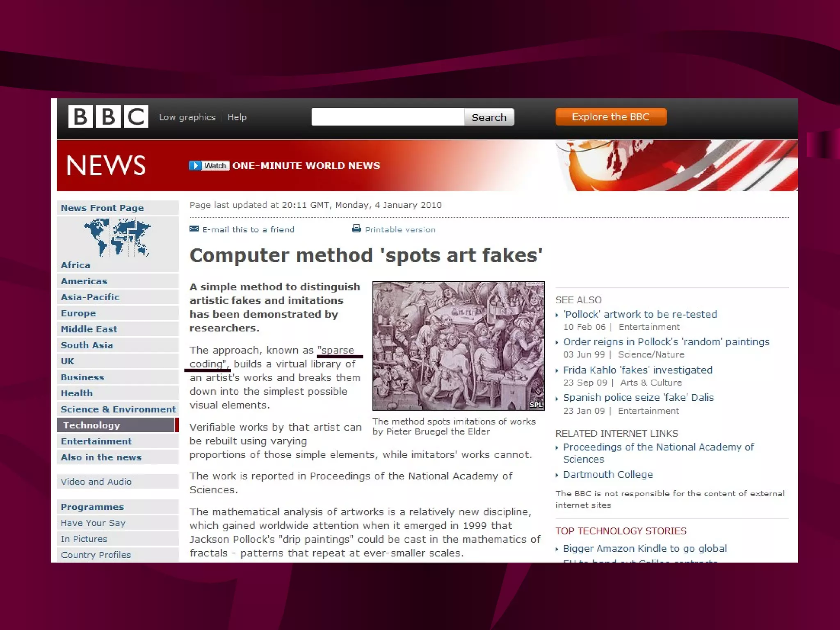Click the Explore the BBC button
This screenshot has height=630, width=840.
tap(610, 117)
